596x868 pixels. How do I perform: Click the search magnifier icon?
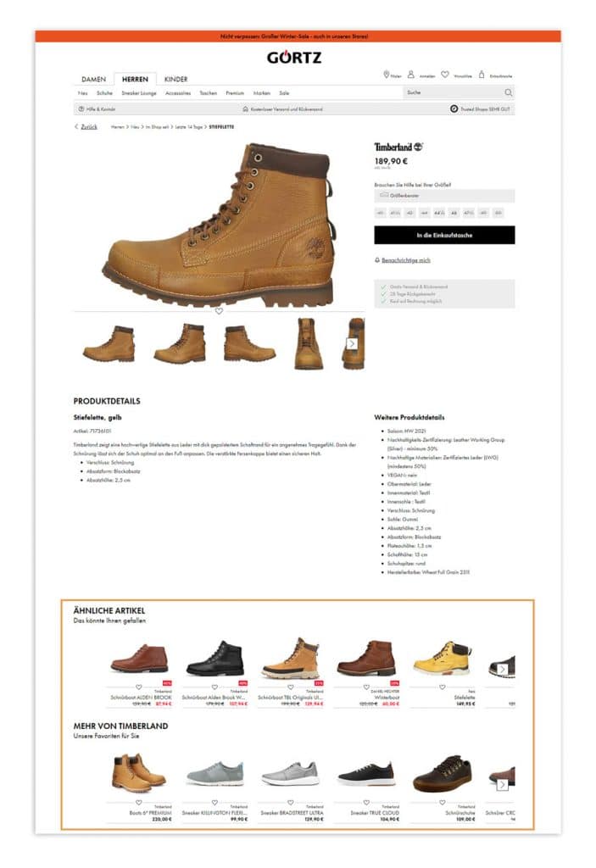click(x=508, y=92)
